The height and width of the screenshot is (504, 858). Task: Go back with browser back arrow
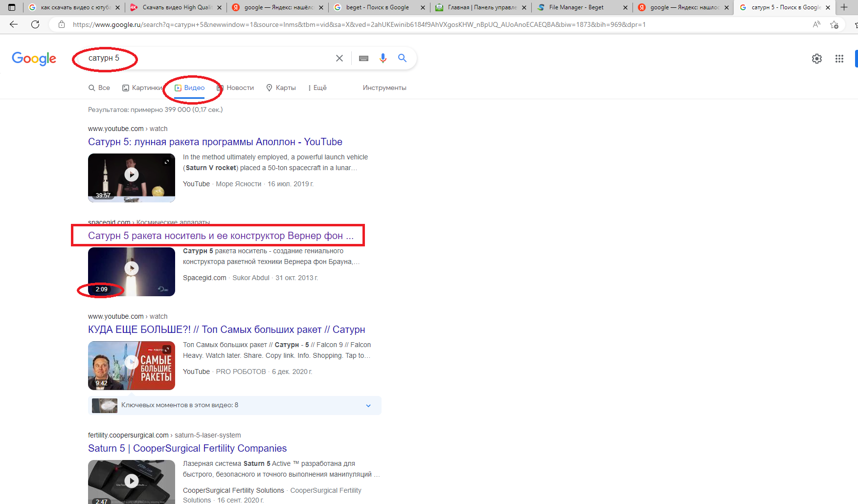tap(14, 24)
